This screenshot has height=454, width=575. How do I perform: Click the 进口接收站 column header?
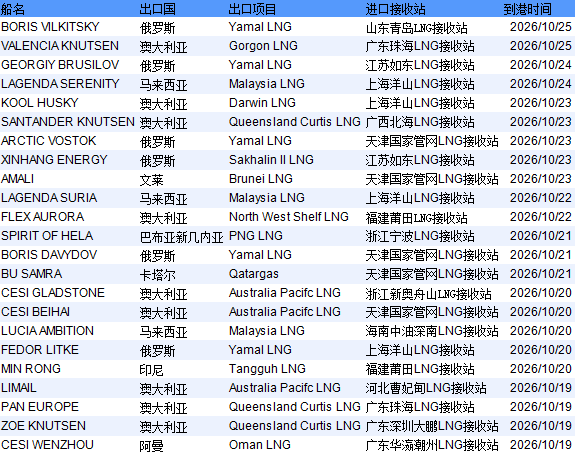pyautogui.click(x=395, y=9)
